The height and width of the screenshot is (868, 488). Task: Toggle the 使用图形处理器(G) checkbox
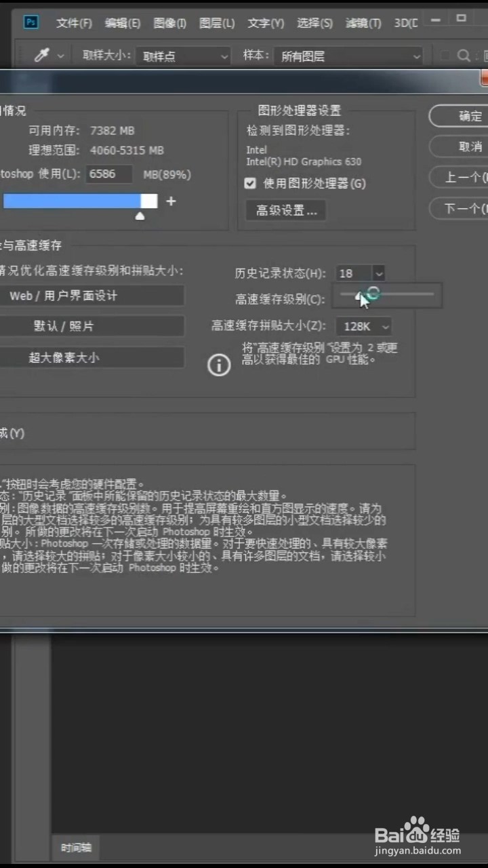(x=251, y=183)
